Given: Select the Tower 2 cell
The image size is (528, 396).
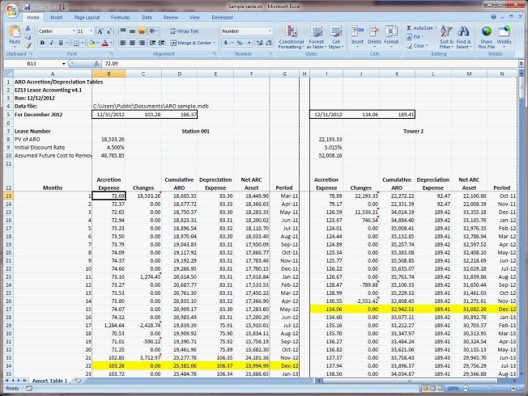Looking at the screenshot, I should [413, 131].
